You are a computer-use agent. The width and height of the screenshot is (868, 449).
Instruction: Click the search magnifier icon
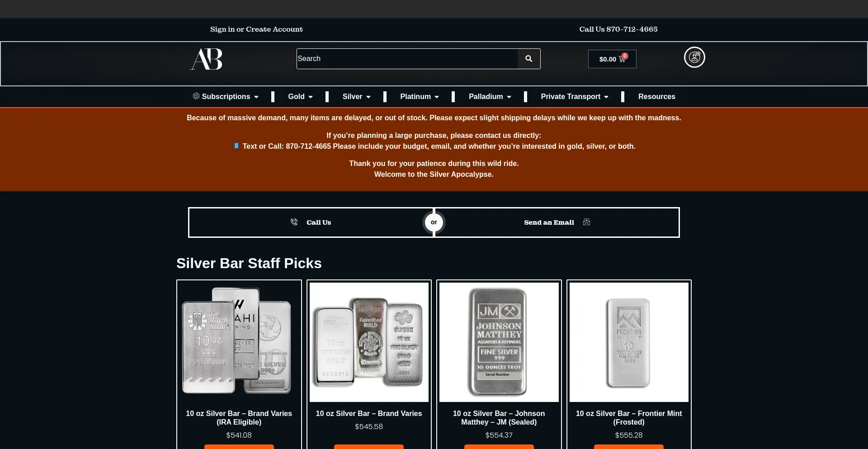(x=528, y=59)
